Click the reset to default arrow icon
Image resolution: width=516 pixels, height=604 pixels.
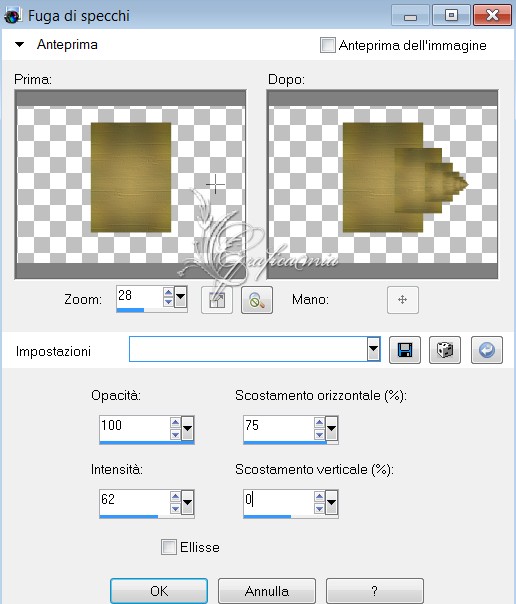click(x=487, y=350)
